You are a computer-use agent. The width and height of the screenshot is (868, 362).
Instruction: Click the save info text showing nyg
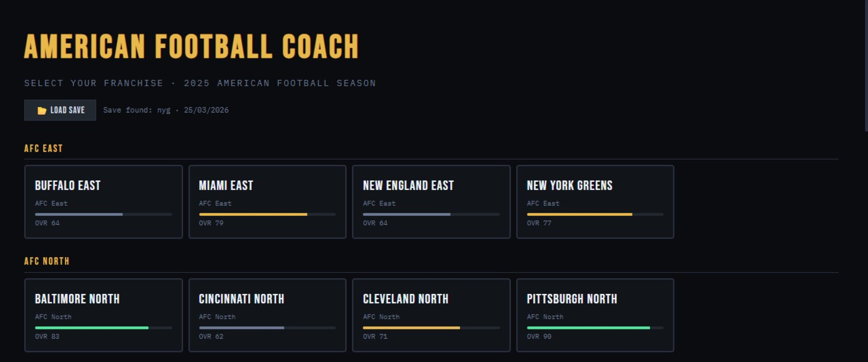(x=166, y=110)
